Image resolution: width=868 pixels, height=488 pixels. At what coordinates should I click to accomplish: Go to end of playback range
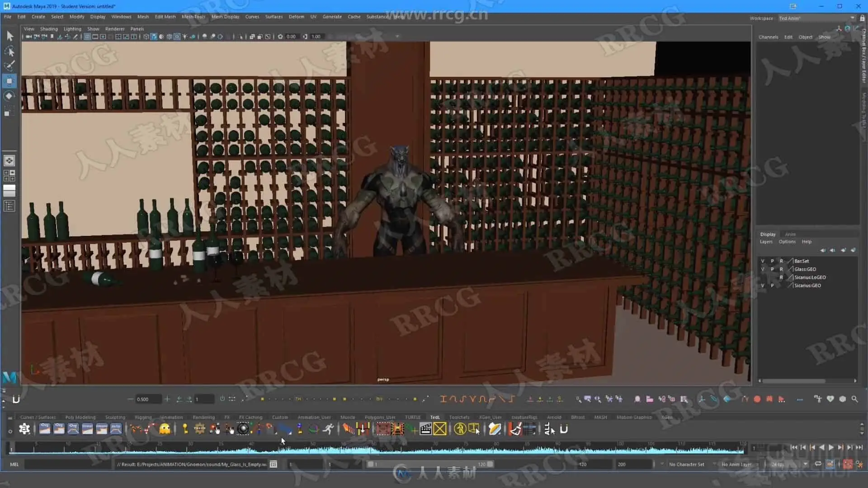pos(859,447)
